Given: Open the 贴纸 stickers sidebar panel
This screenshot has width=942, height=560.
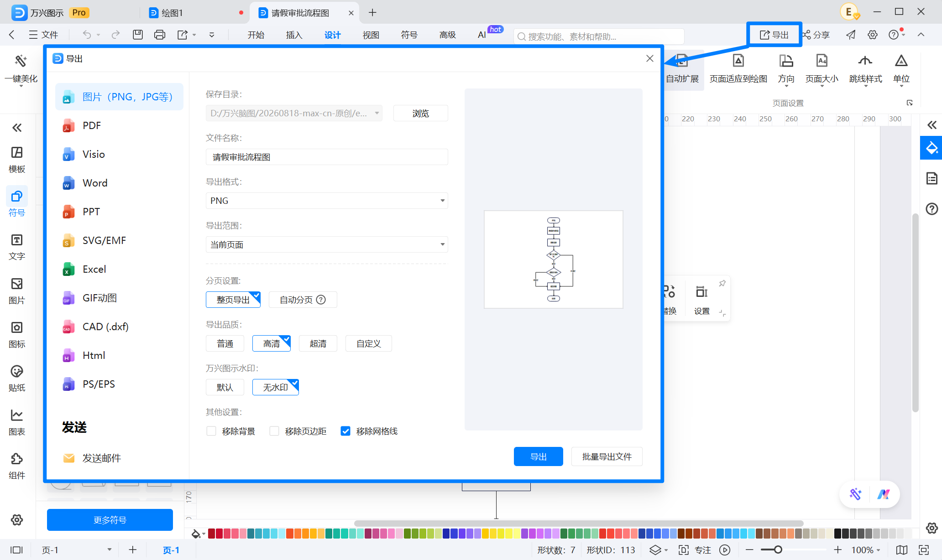Looking at the screenshot, I should (x=17, y=379).
